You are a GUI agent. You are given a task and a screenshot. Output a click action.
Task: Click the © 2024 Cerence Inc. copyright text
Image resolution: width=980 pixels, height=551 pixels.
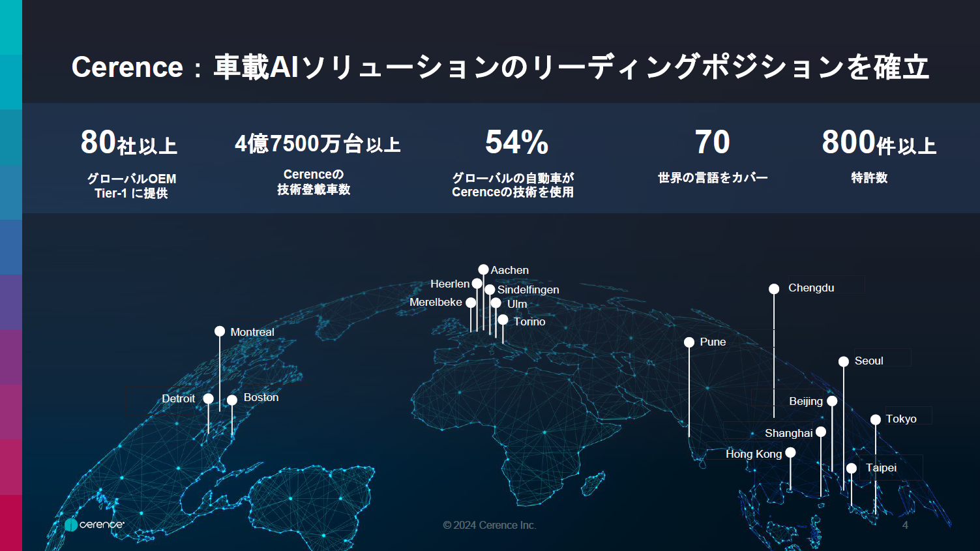click(x=490, y=525)
